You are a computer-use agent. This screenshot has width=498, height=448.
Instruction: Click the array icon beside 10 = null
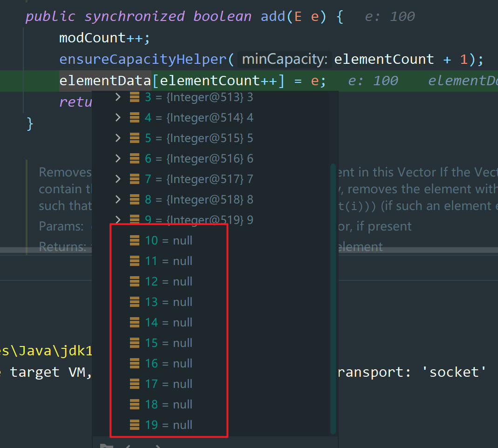click(x=135, y=240)
